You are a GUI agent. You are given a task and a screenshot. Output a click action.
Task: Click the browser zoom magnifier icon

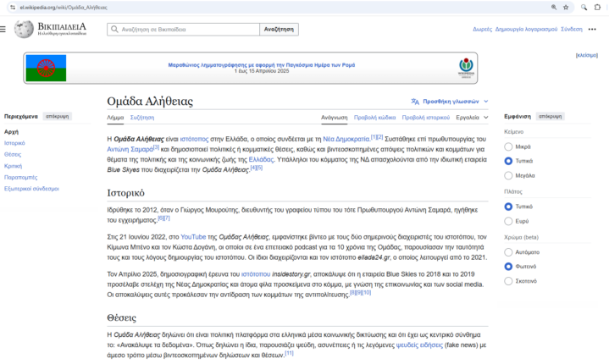click(x=554, y=8)
